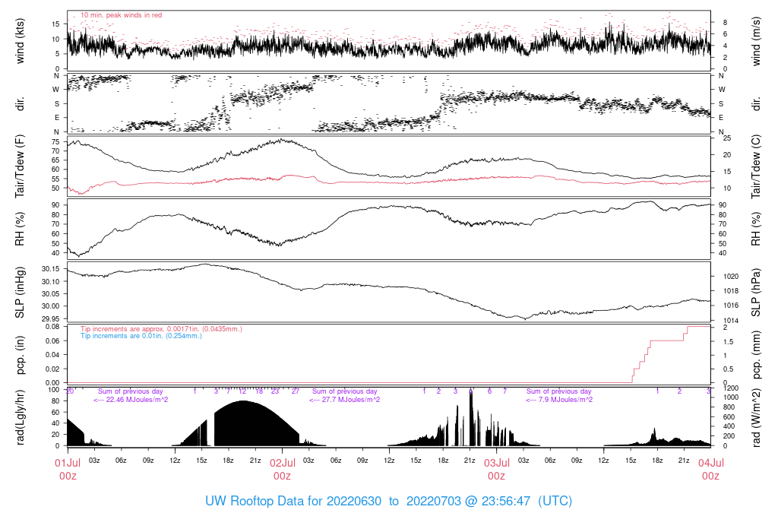Select the 'Tair/Tdew (C)' axis label

tap(756, 166)
